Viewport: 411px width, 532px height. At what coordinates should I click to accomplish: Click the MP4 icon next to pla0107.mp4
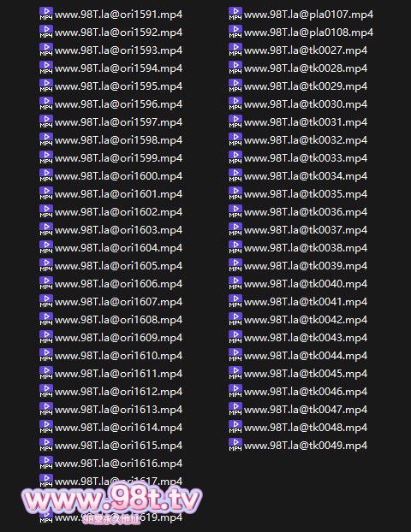click(235, 14)
